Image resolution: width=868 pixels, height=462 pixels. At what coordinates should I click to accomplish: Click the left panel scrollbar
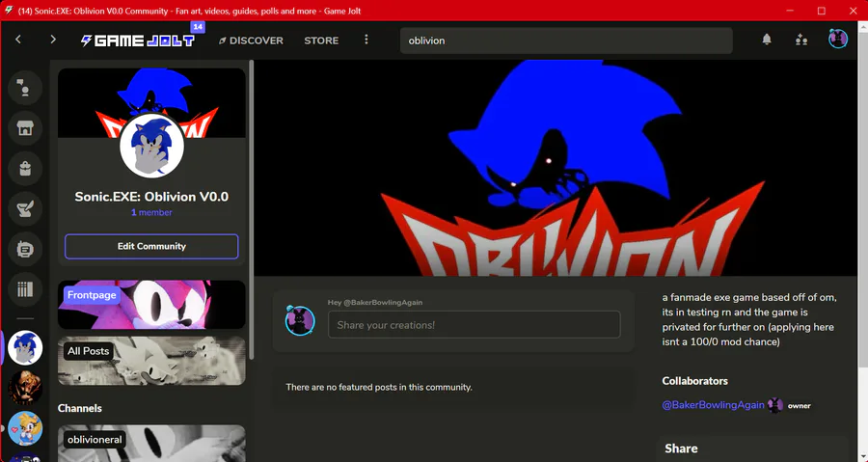coord(252,210)
